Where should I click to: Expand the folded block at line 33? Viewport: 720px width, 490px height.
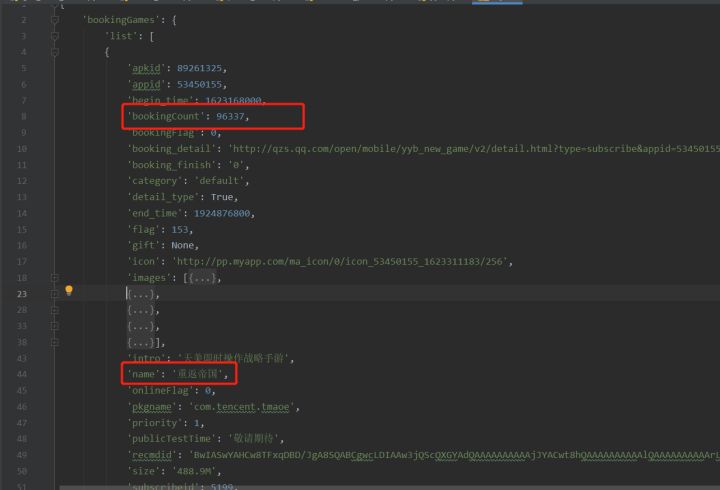pos(55,326)
